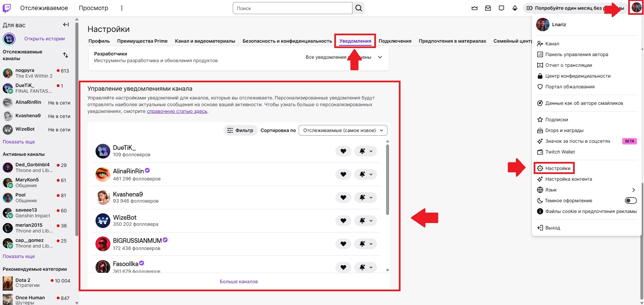Click heart button for DueTiK_
Viewport: 644px width, 305px height.
(x=343, y=151)
